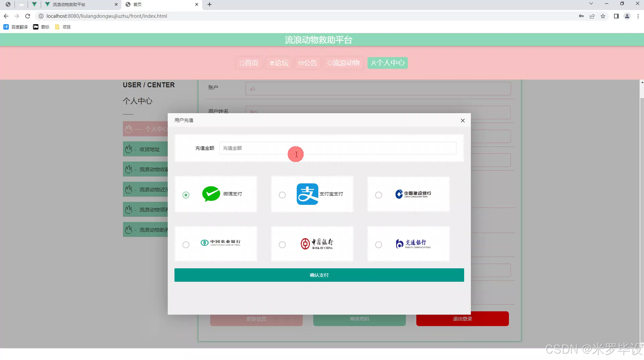Click the 退出登录 red button

(463, 319)
